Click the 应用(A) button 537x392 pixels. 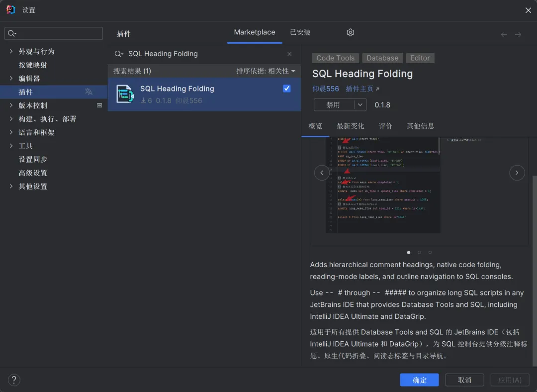tap(510, 380)
